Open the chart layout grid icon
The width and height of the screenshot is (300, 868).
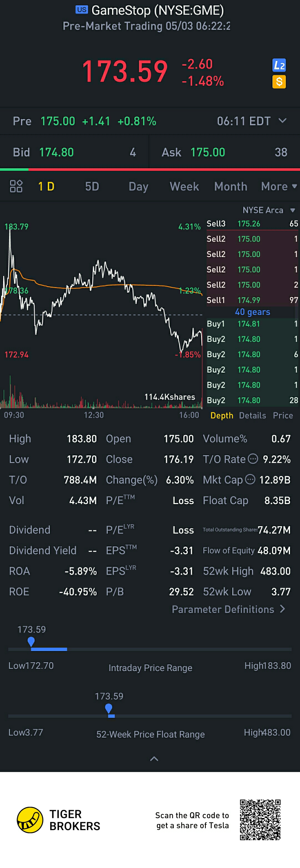(16, 186)
